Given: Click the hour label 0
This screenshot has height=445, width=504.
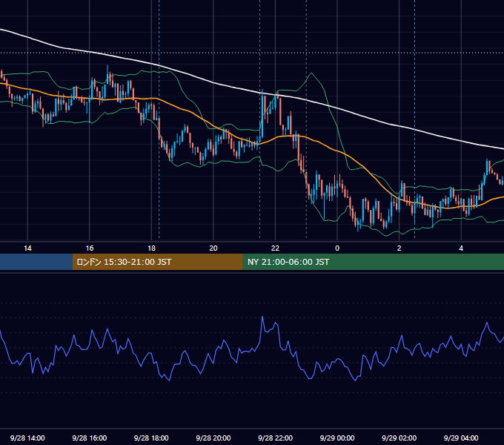Looking at the screenshot, I should [x=337, y=248].
